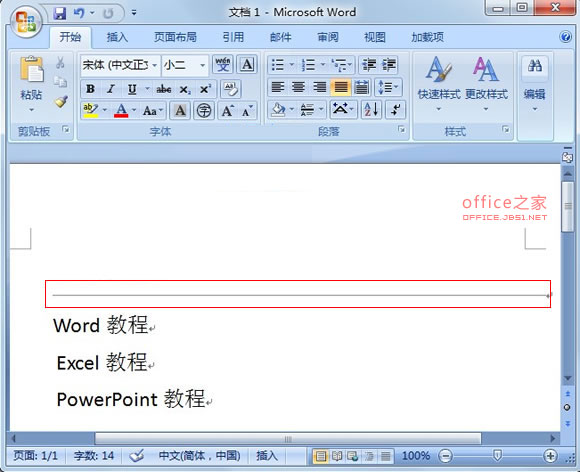Expand bullet list options arrow
This screenshot has width=580, height=472.
point(291,65)
